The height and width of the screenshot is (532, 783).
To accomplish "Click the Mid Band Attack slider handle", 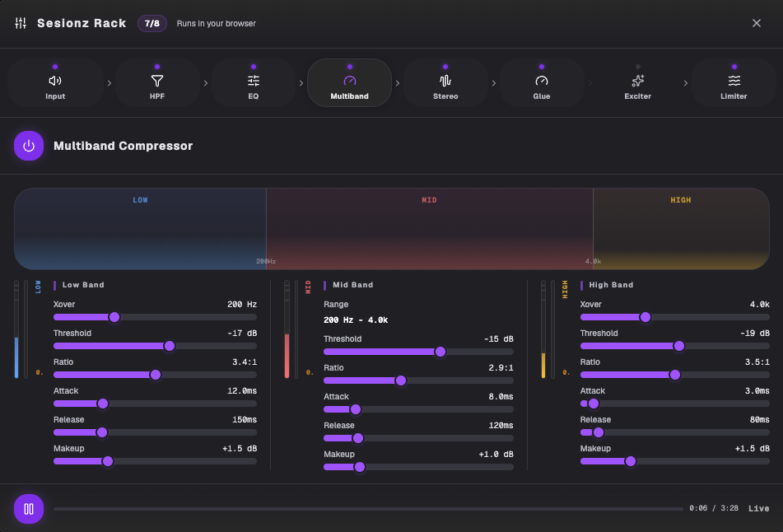I will pos(356,409).
